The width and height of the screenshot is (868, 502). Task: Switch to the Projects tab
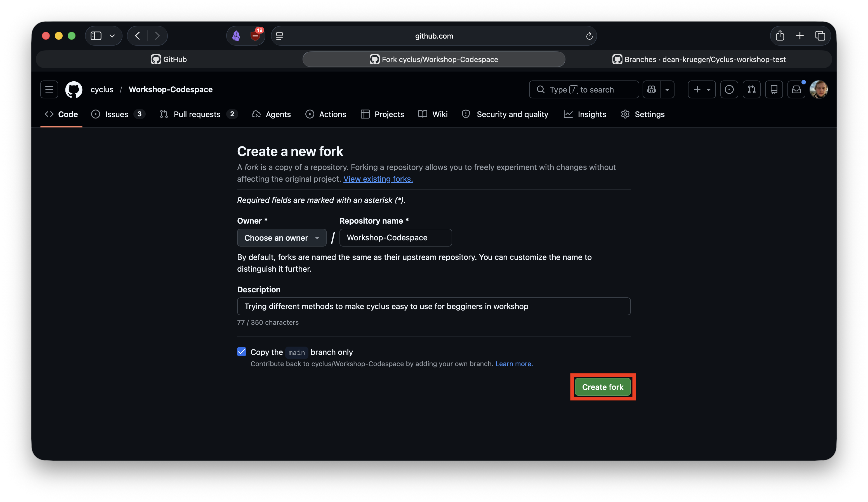(x=382, y=114)
